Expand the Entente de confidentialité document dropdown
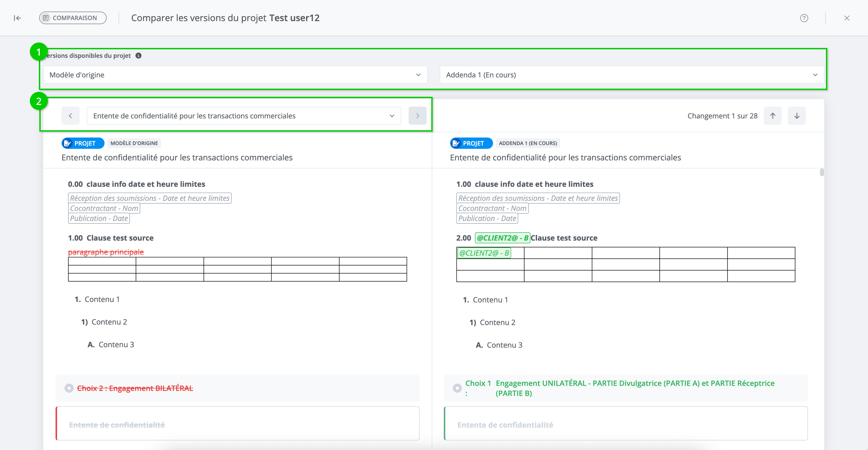 coord(244,116)
